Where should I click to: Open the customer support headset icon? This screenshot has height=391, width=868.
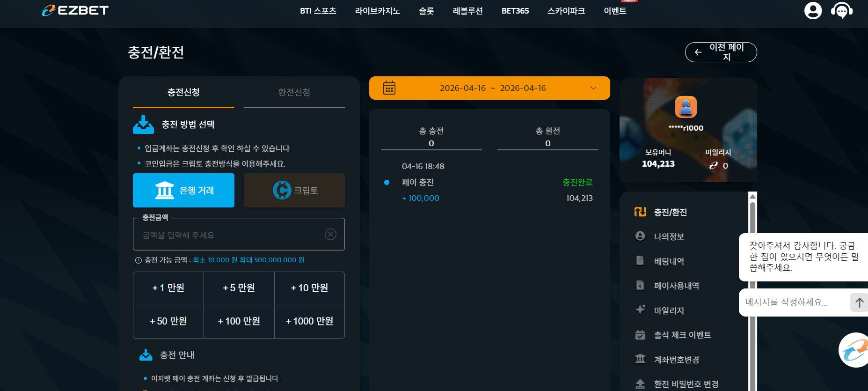click(842, 10)
